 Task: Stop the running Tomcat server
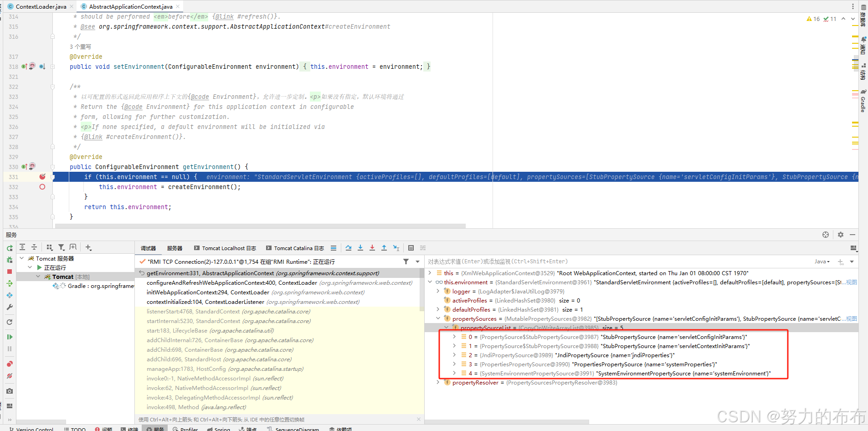10,272
